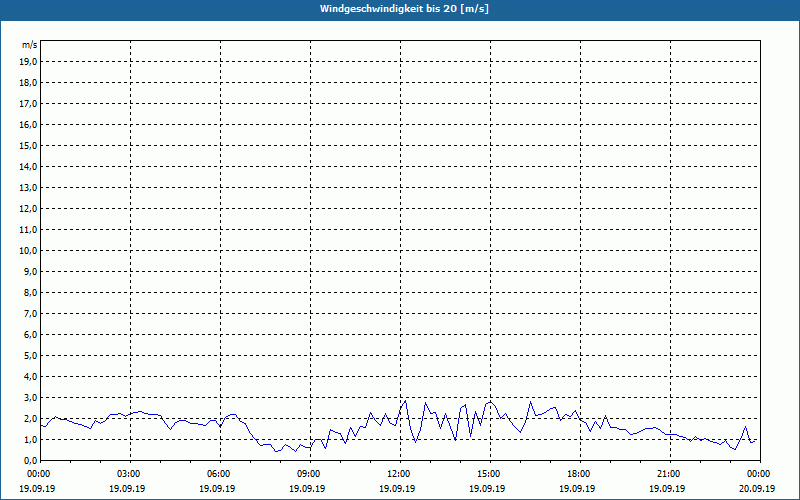Select the '19,0' y-axis label

(x=28, y=62)
